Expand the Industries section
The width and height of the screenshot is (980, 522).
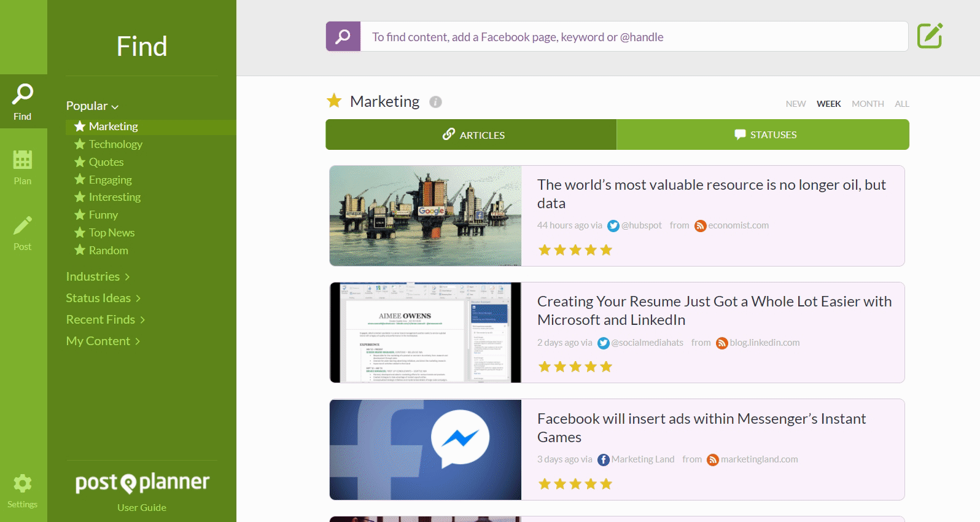(98, 276)
